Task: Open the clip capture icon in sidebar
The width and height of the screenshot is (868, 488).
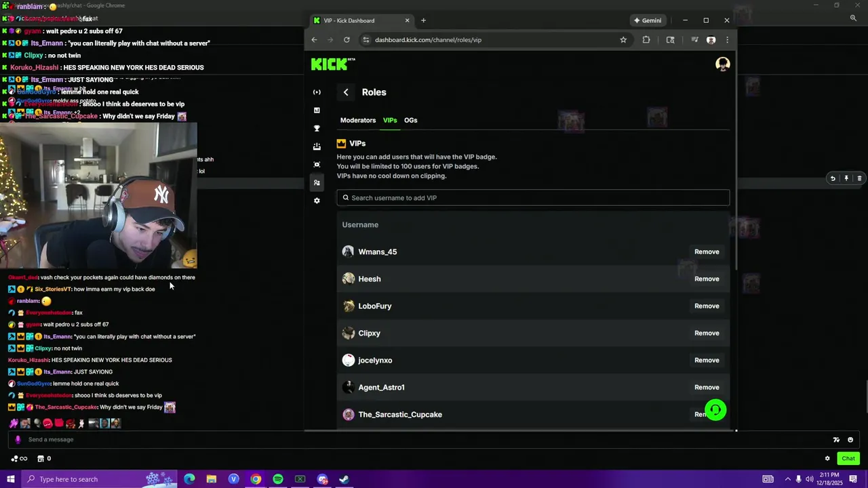Action: (317, 165)
